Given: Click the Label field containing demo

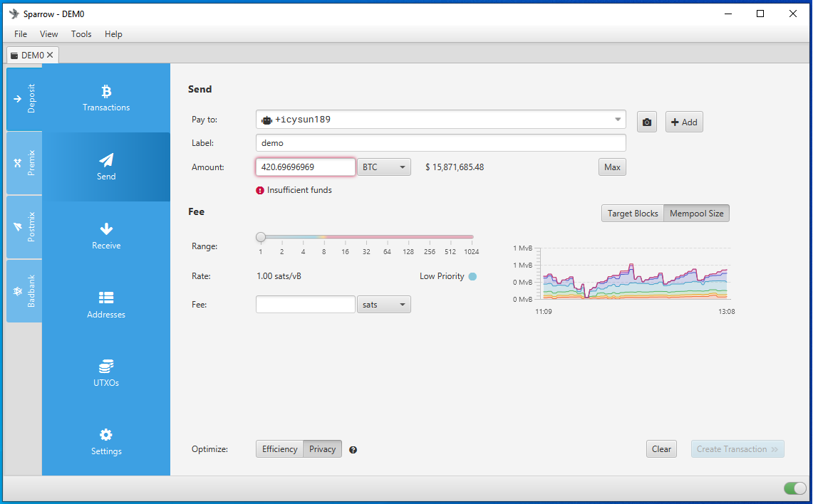Looking at the screenshot, I should (441, 143).
